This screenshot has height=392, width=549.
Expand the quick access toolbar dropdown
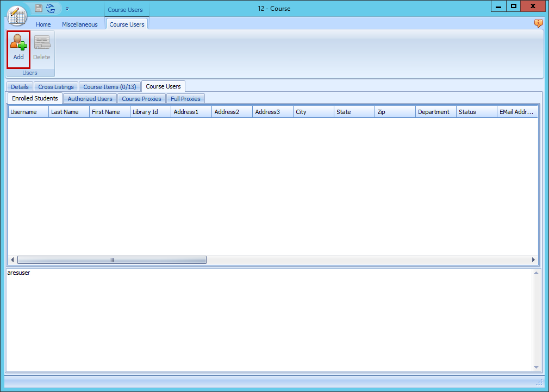[x=67, y=9]
